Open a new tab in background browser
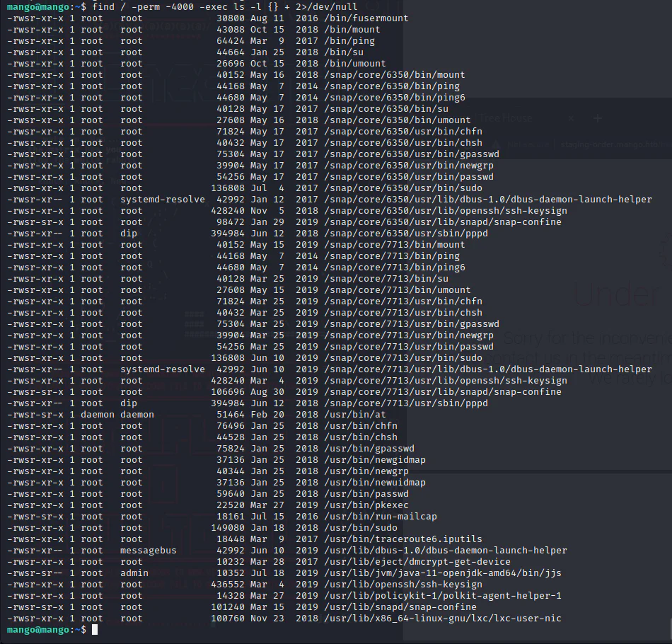672x644 pixels. [598, 118]
